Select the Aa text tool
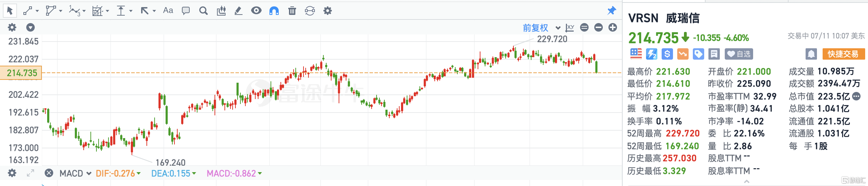 [x=168, y=11]
